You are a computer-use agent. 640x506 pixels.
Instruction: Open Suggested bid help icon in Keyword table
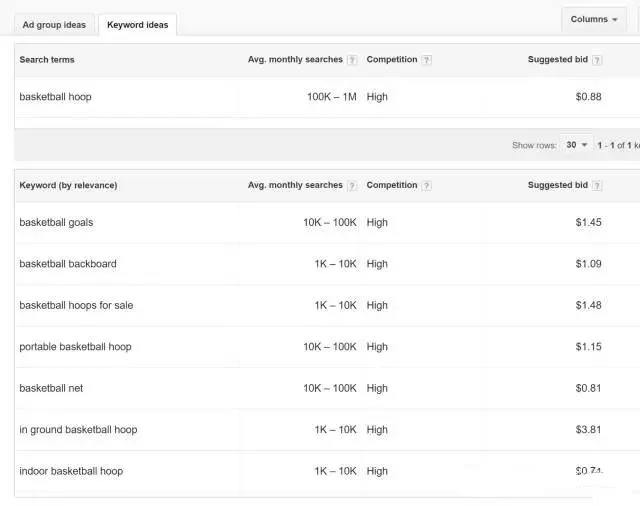597,186
